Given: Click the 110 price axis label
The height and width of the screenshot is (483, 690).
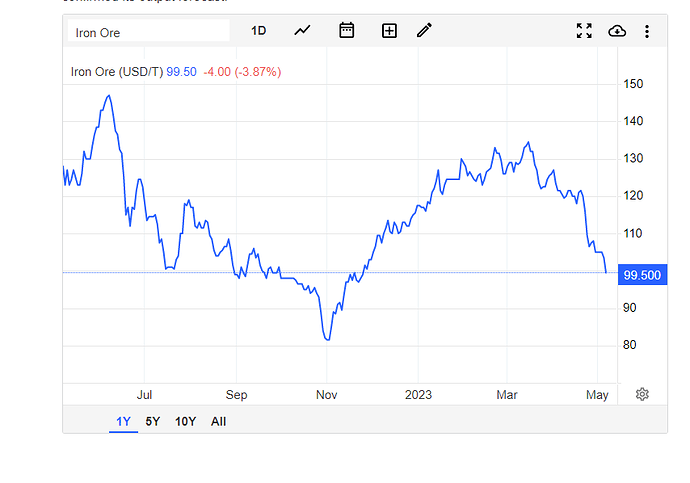Looking at the screenshot, I should pyautogui.click(x=633, y=233).
